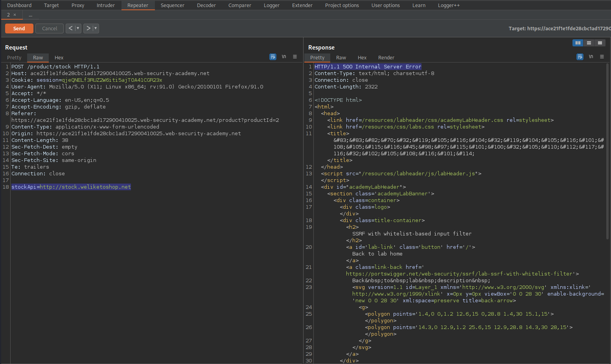Switch Request view to Raw

38,57
